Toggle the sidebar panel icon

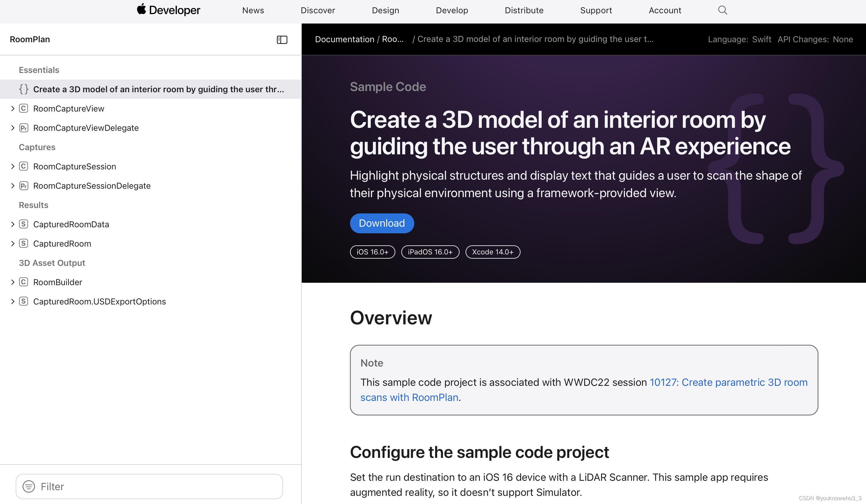(282, 39)
